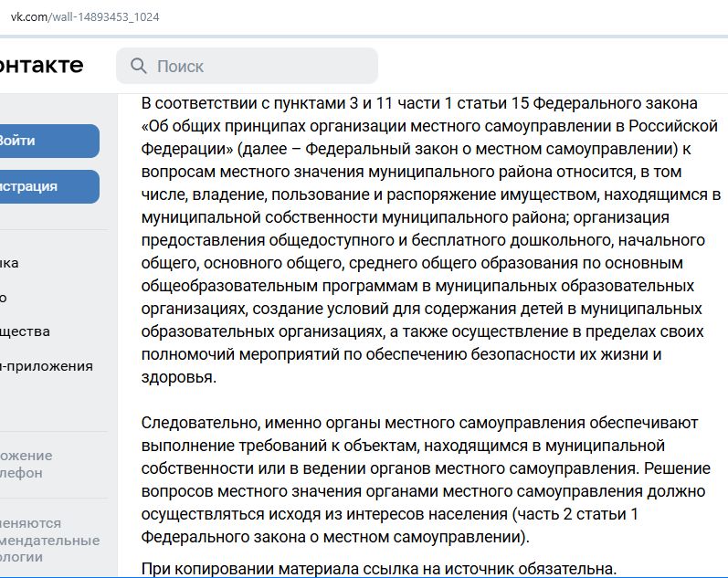Screen dimensions: 728x578
Task: Go to Сообщества in the left sidebar
Action: click(x=25, y=331)
